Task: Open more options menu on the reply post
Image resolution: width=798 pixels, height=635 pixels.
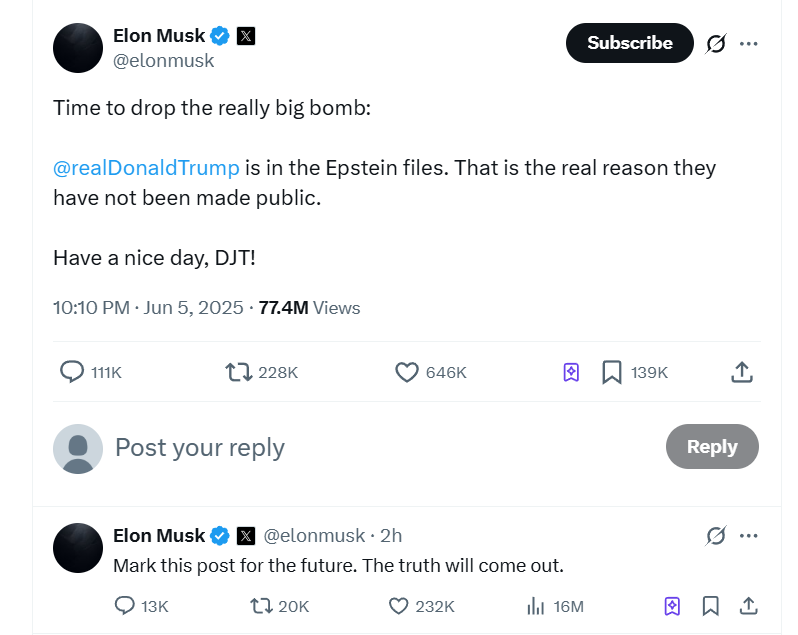Action: pos(748,536)
